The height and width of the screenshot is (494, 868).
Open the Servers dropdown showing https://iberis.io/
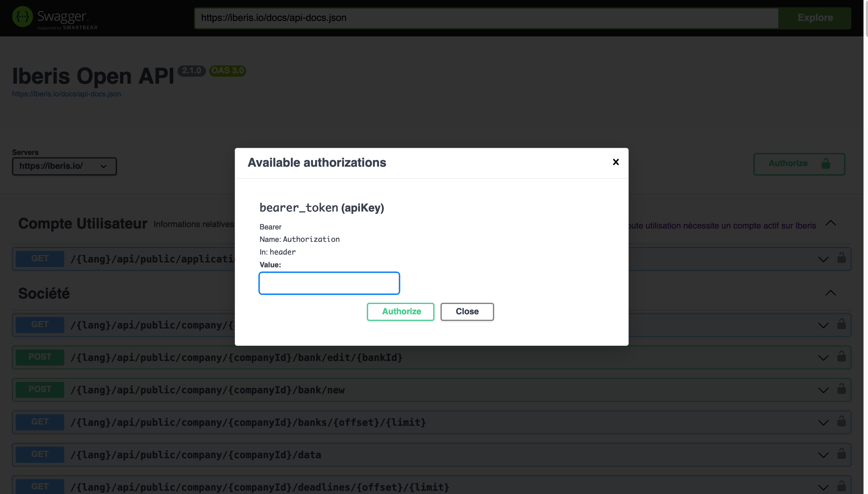pyautogui.click(x=65, y=166)
